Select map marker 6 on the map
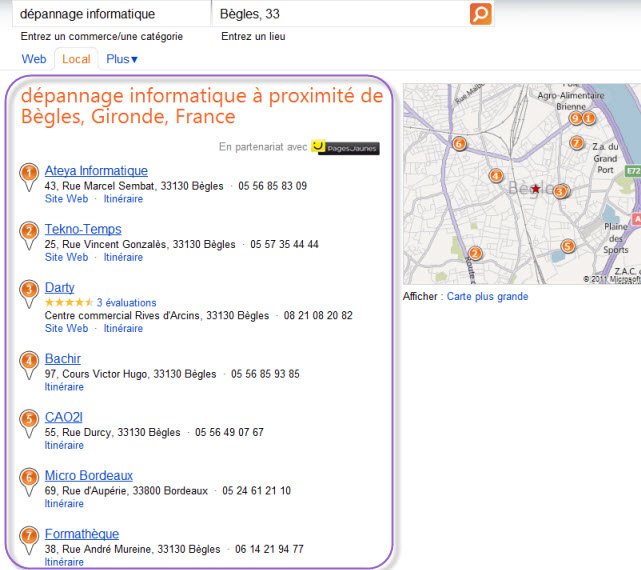 click(x=459, y=144)
